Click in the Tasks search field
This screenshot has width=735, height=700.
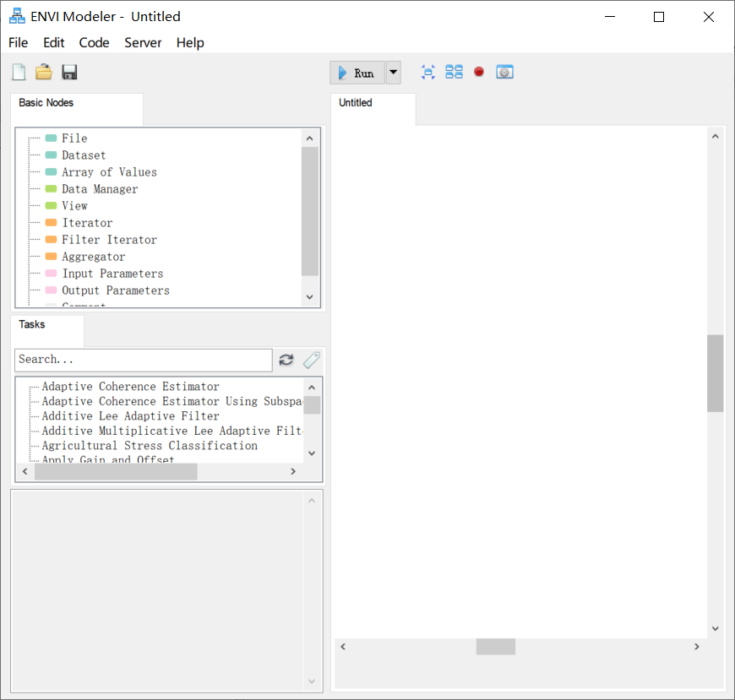(x=143, y=360)
